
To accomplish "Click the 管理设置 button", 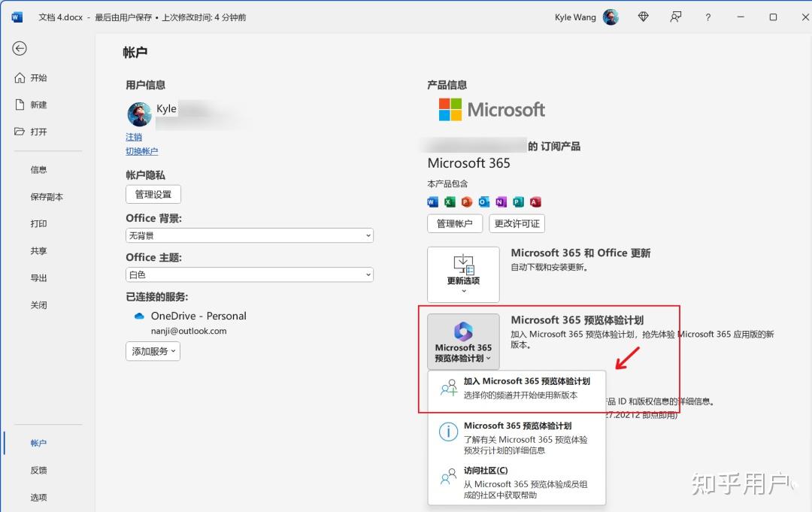I will point(153,194).
